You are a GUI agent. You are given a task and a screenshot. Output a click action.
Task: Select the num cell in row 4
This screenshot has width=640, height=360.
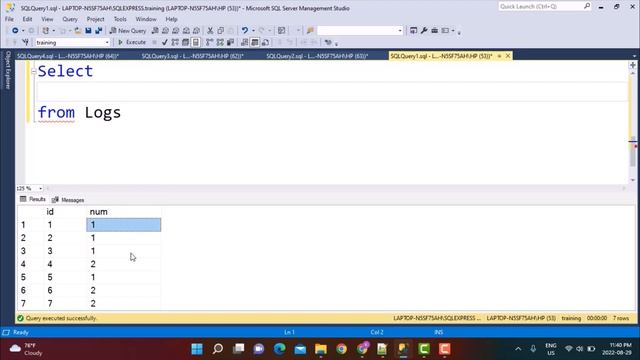click(123, 264)
